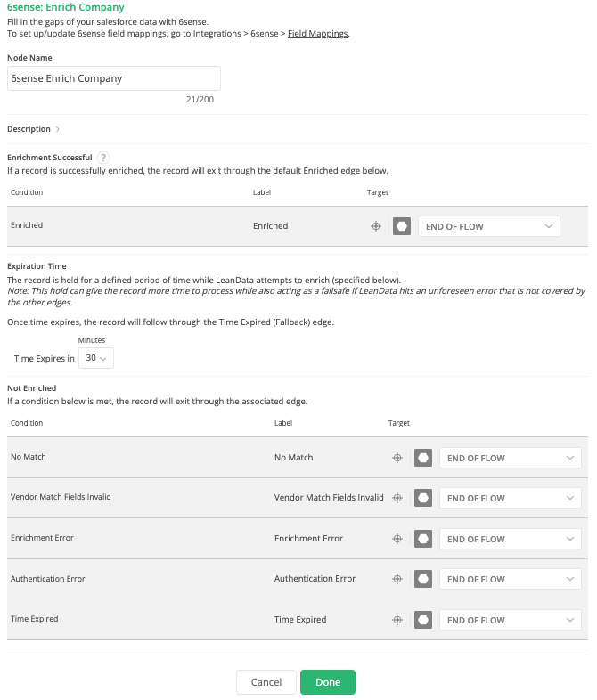The height and width of the screenshot is (700, 597).
Task: Click hexagon node icon for Time Expired
Action: [x=423, y=620]
